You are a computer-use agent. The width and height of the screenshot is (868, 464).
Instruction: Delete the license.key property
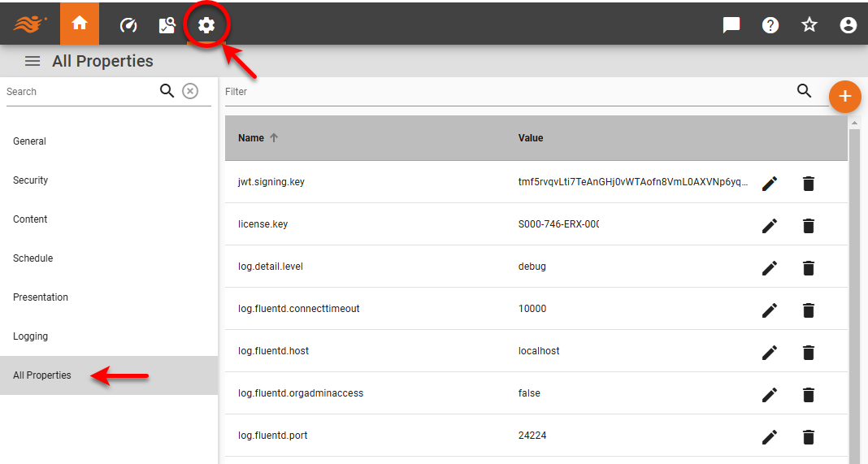click(808, 226)
